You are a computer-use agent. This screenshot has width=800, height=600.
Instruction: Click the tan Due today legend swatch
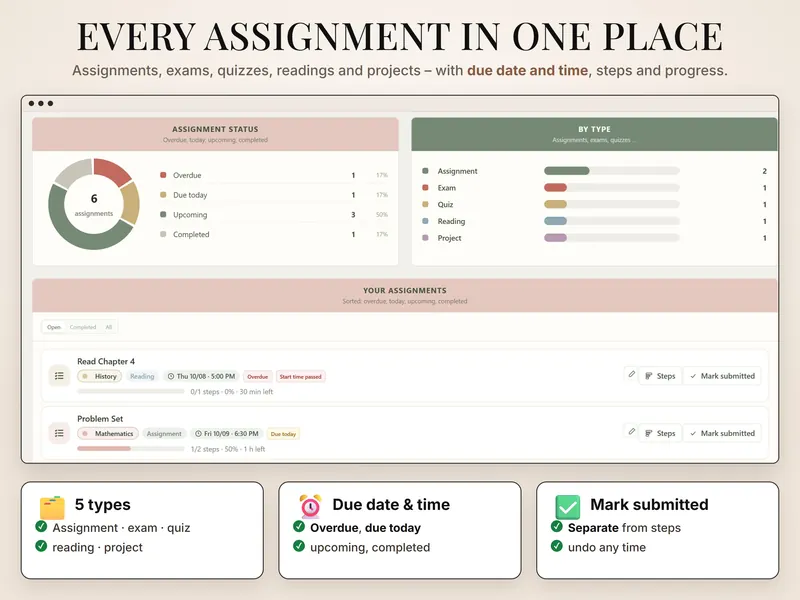pyautogui.click(x=163, y=195)
